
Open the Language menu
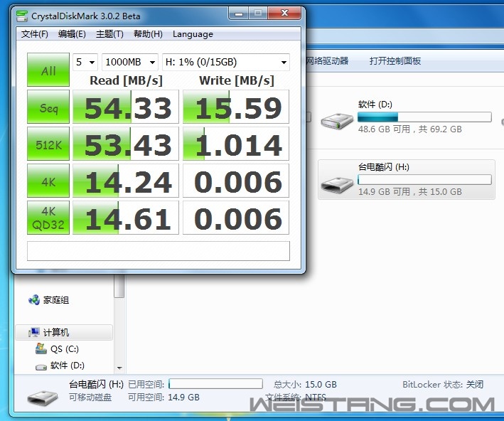tap(193, 34)
